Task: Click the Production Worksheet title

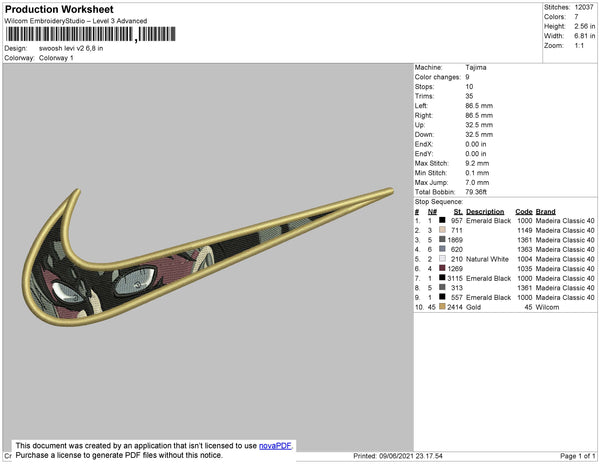Action: pos(59,10)
